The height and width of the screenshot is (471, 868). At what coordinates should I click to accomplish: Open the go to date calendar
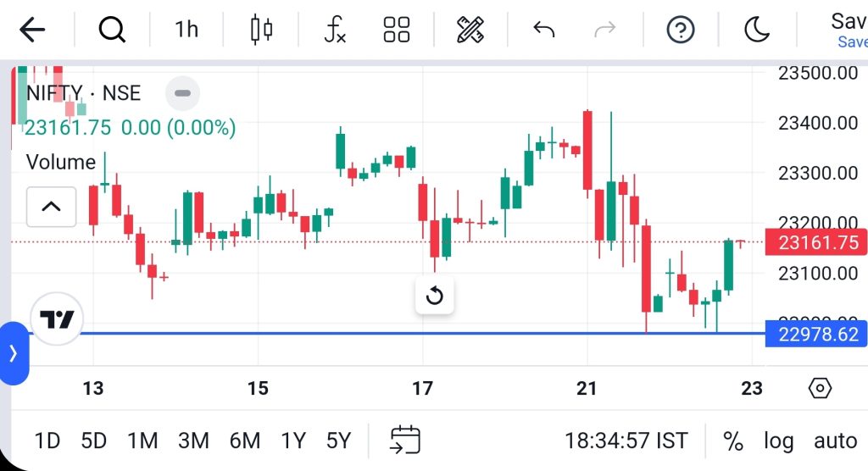(x=405, y=441)
